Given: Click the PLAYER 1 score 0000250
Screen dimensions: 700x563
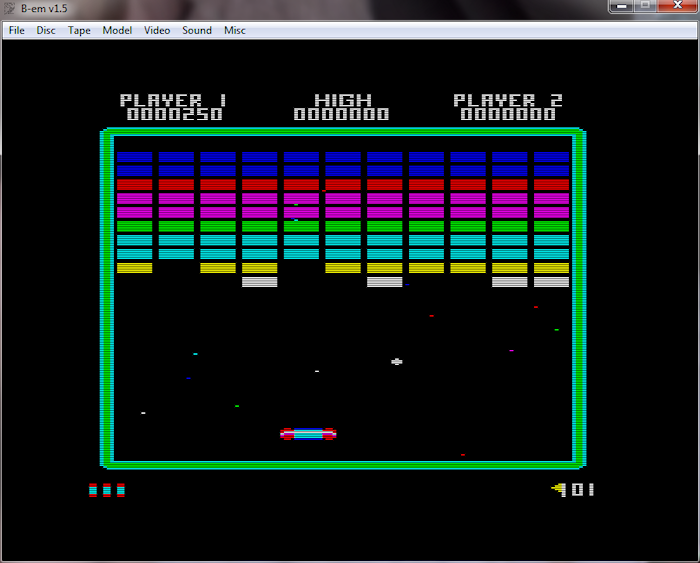Looking at the screenshot, I should 175,114.
